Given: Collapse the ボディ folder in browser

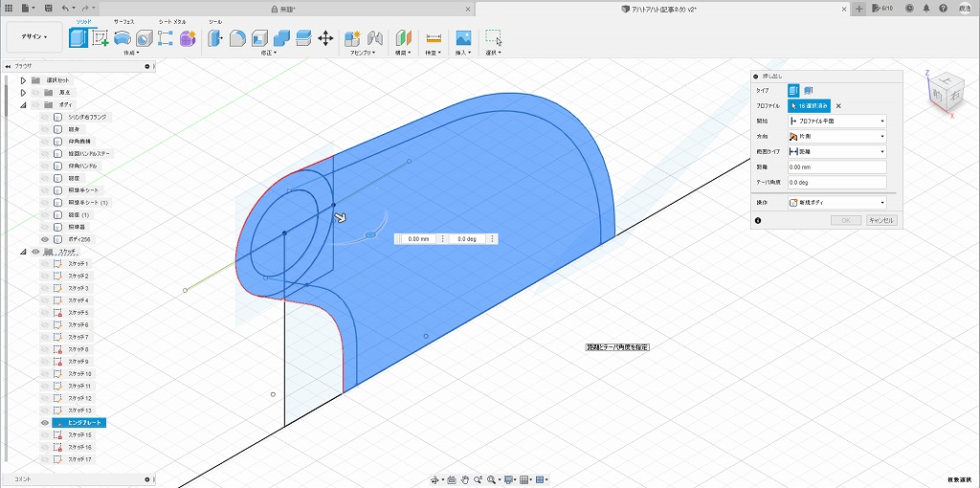Looking at the screenshot, I should point(23,105).
